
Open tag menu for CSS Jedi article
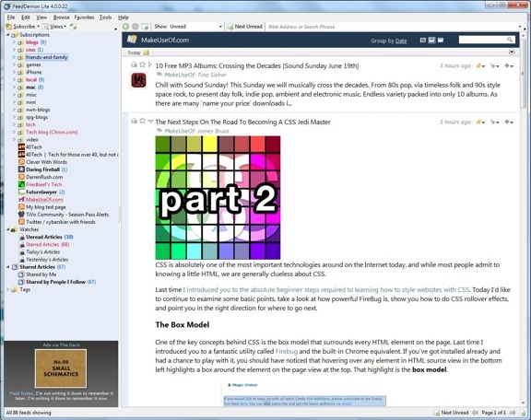(x=495, y=122)
